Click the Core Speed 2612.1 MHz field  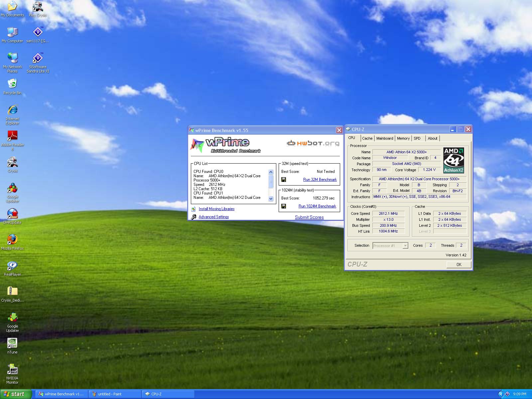tap(388, 213)
